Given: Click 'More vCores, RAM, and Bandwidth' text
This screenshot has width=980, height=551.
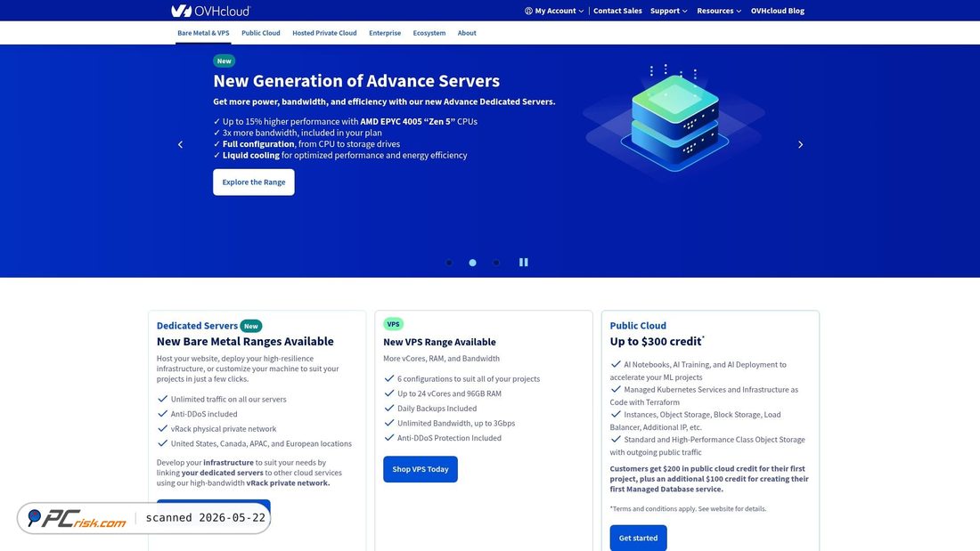Looking at the screenshot, I should tap(441, 359).
